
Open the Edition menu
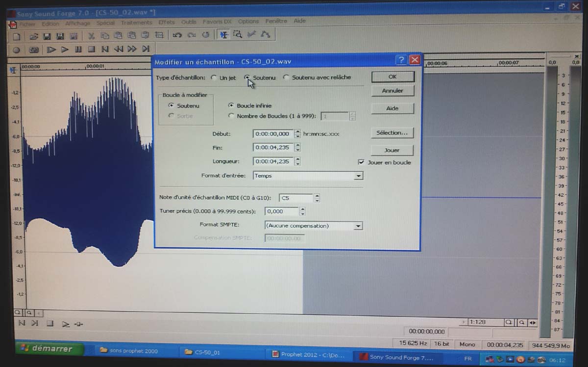tap(50, 24)
